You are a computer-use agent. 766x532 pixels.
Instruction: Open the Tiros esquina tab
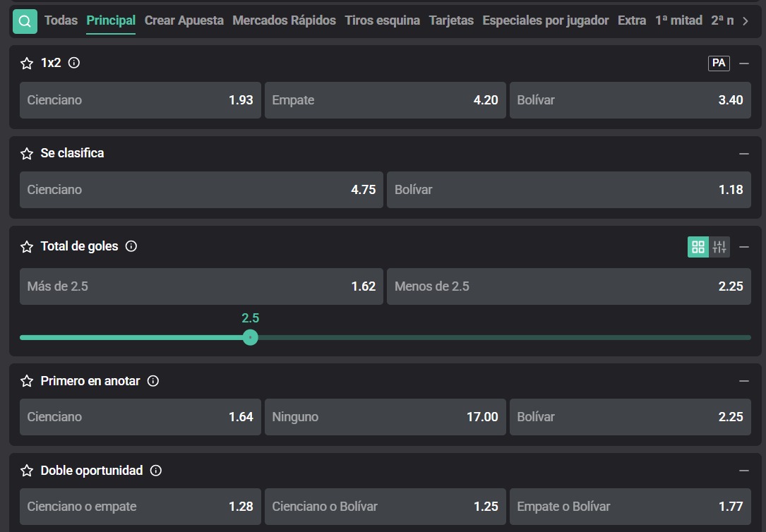point(382,20)
